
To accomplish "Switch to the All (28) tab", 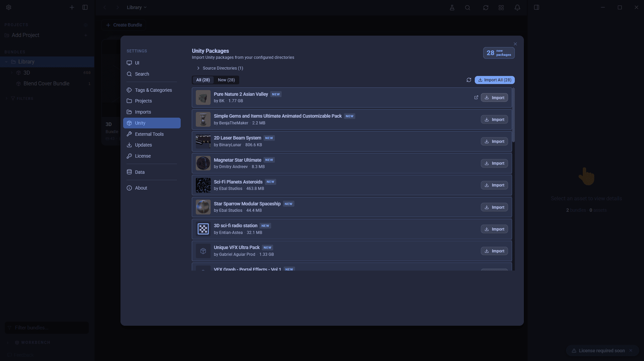I will click(203, 80).
